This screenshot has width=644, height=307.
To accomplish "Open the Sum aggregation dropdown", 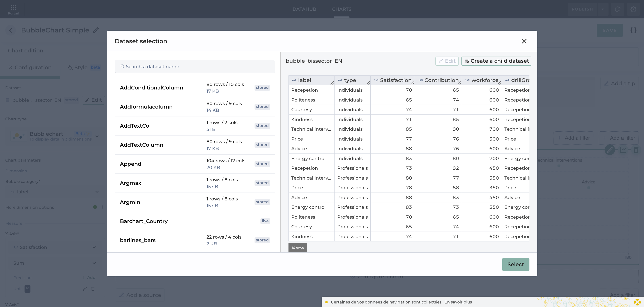I will [55, 263].
